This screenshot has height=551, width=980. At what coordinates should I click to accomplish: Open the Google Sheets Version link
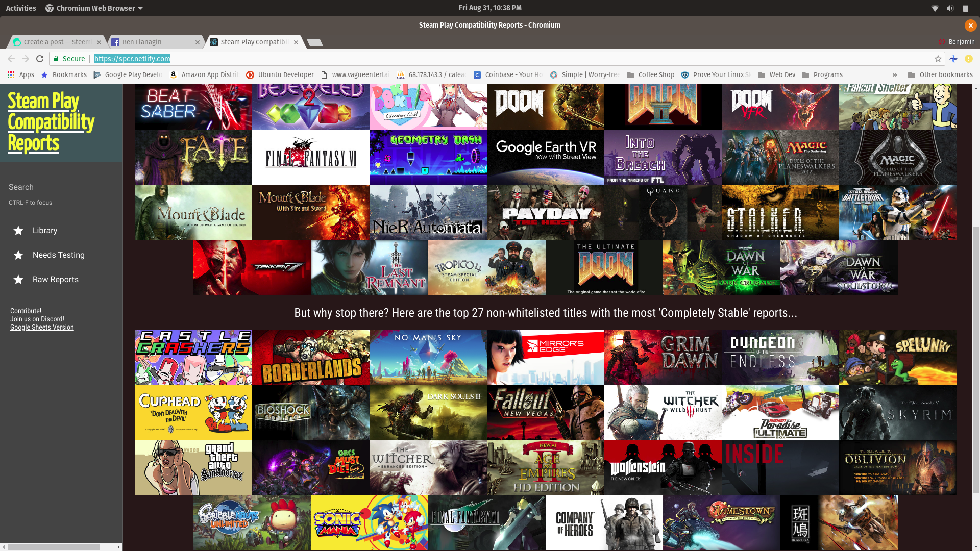tap(41, 327)
